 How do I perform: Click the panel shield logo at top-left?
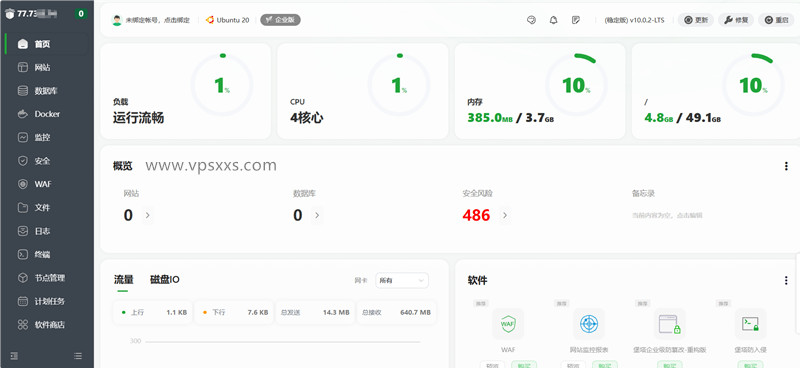(10, 14)
